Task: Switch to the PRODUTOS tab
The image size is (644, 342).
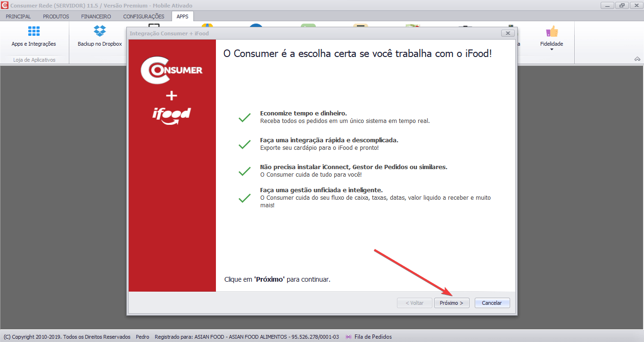Action: (x=56, y=16)
